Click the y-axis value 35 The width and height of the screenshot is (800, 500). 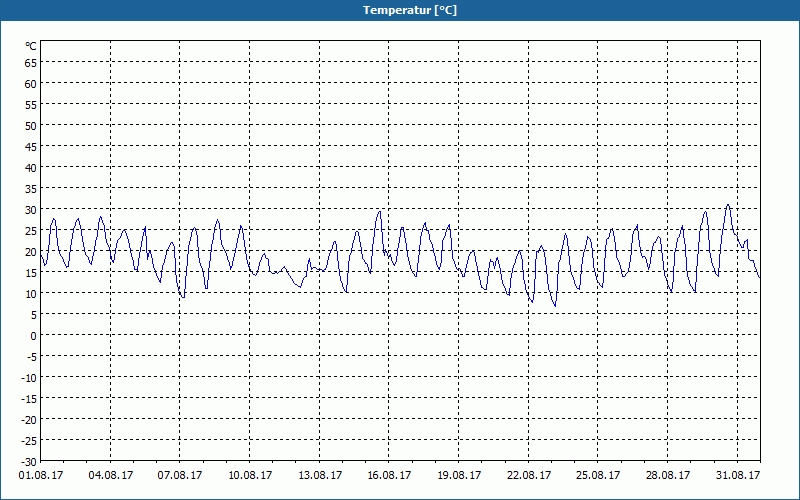pyautogui.click(x=31, y=189)
